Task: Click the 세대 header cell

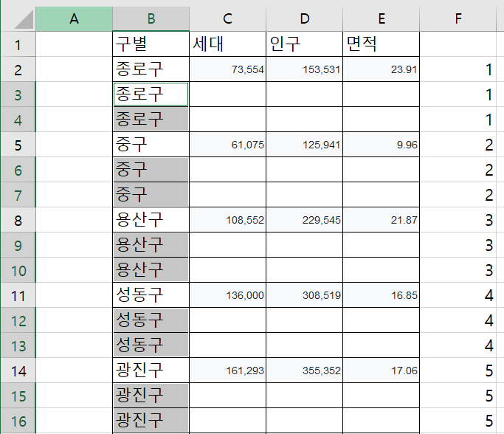Action: pyautogui.click(x=227, y=44)
